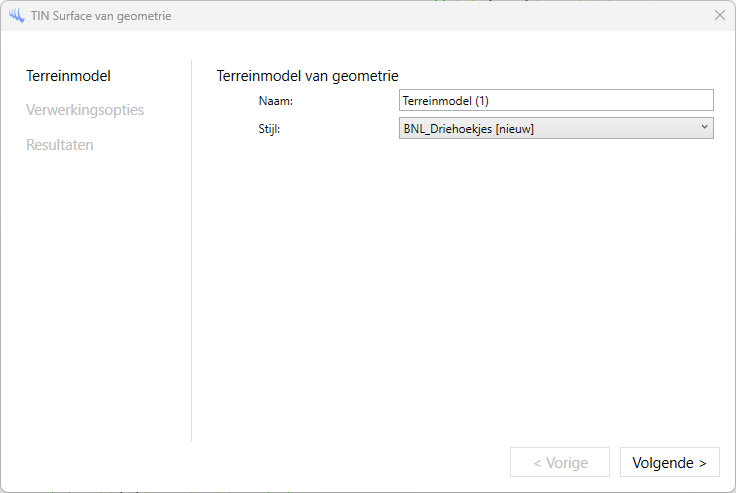736x493 pixels.
Task: Click the Stijl label
Action: point(269,129)
